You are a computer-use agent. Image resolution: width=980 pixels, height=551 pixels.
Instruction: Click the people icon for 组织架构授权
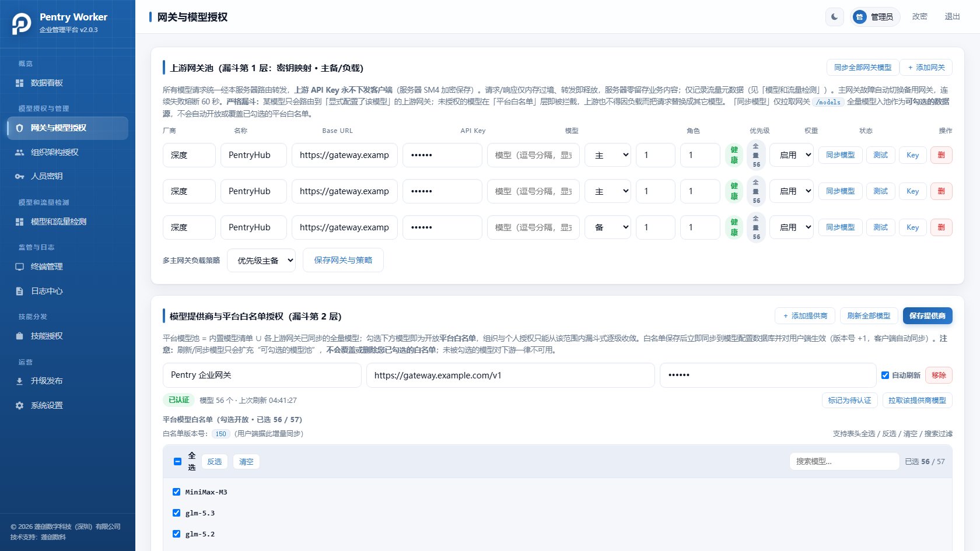[x=19, y=152]
